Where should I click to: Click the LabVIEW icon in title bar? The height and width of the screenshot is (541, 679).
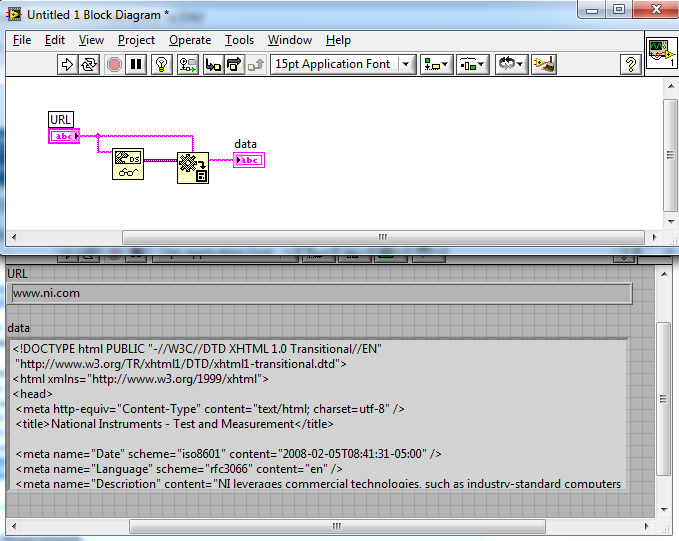point(14,15)
